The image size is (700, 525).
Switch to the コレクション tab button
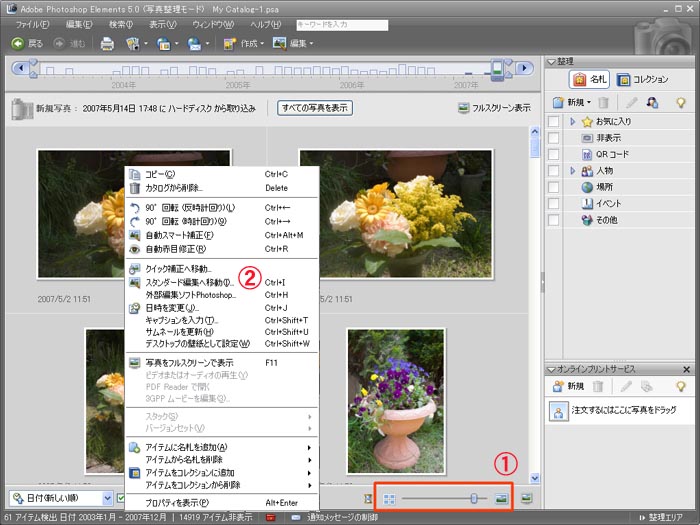(x=642, y=79)
